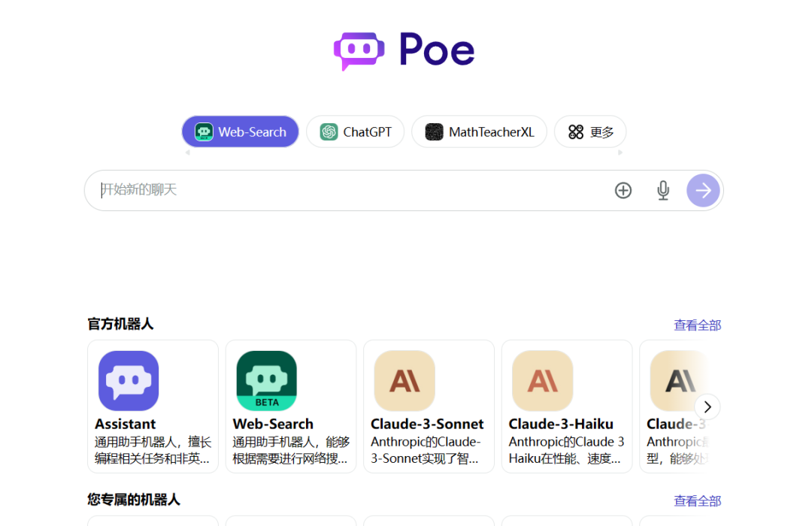812x526 pixels.
Task: Open 查看全部 link for 您专属的机器人
Action: pos(697,500)
